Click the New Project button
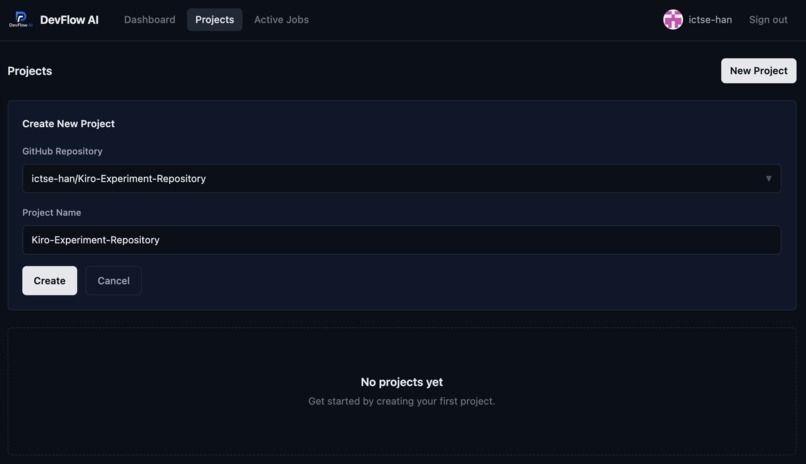Image resolution: width=806 pixels, height=464 pixels. point(758,70)
